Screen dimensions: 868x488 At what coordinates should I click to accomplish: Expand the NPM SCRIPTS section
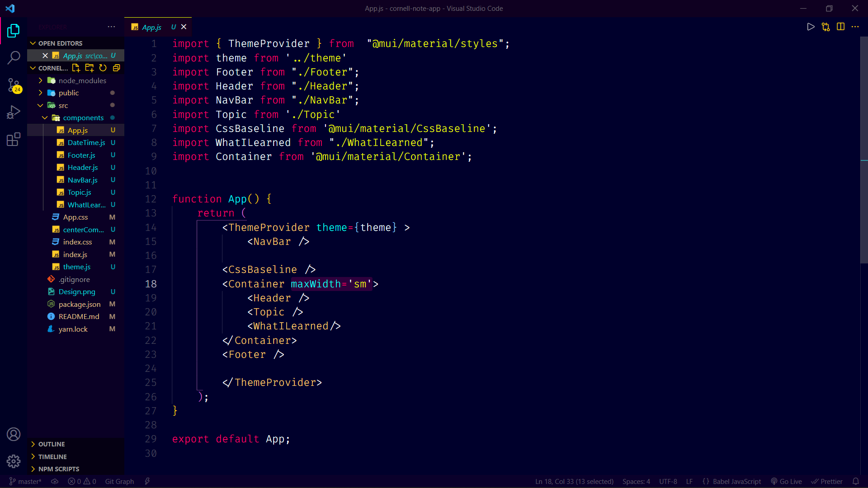pos(58,469)
